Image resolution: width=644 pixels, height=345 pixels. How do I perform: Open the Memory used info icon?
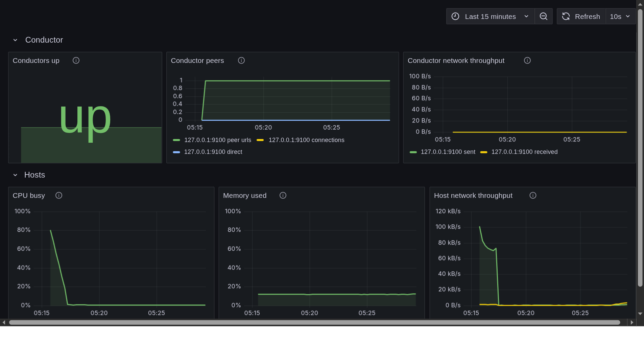[x=283, y=195]
